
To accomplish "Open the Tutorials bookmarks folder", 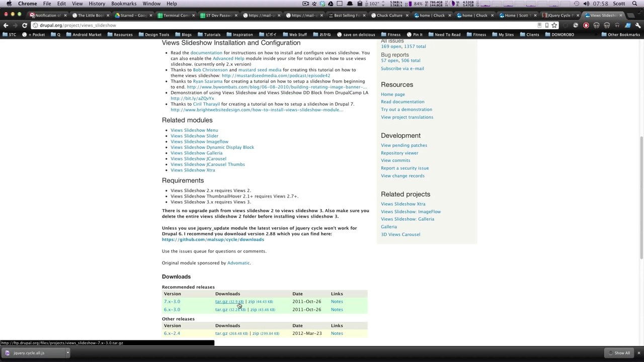I will (208, 35).
